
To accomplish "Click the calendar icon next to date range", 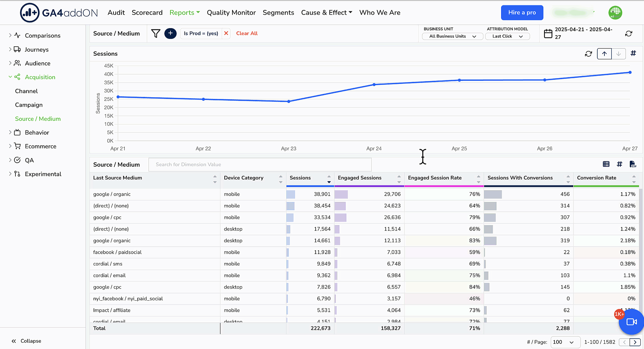I will 548,33.
